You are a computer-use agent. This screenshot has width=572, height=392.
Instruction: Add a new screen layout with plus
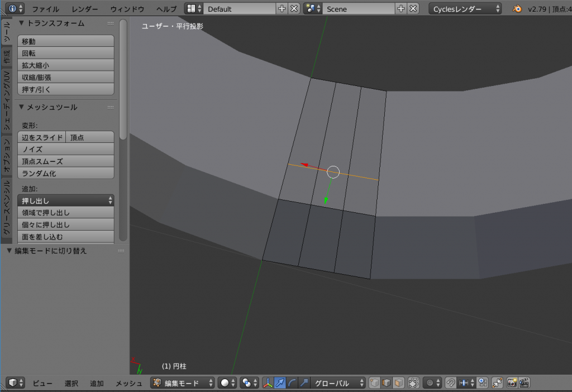click(x=282, y=9)
